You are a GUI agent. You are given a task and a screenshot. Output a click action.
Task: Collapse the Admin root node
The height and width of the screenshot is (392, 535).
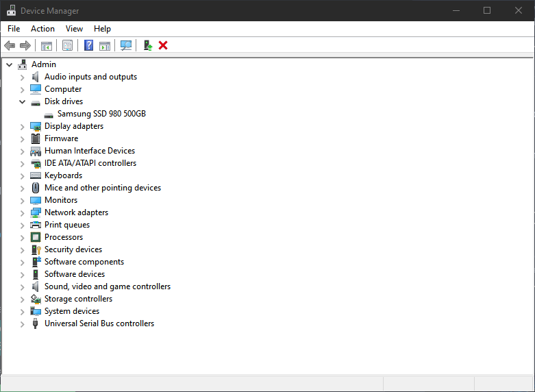click(x=9, y=64)
